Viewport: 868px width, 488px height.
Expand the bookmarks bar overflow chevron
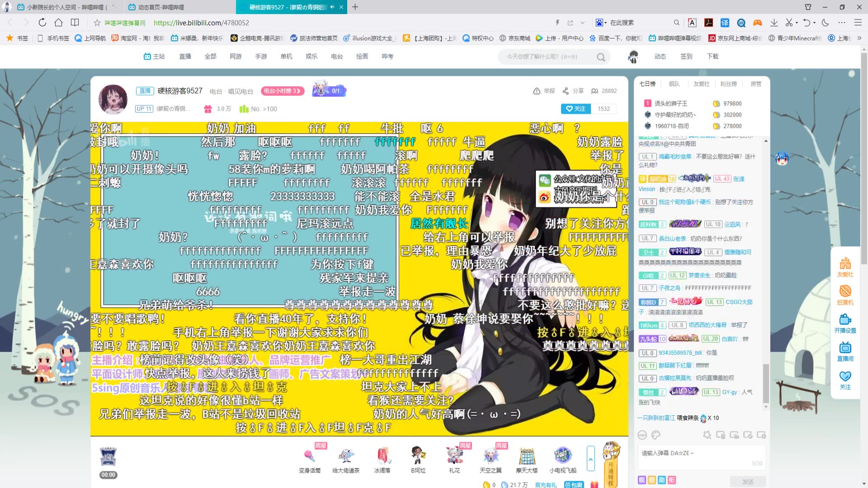(859, 38)
